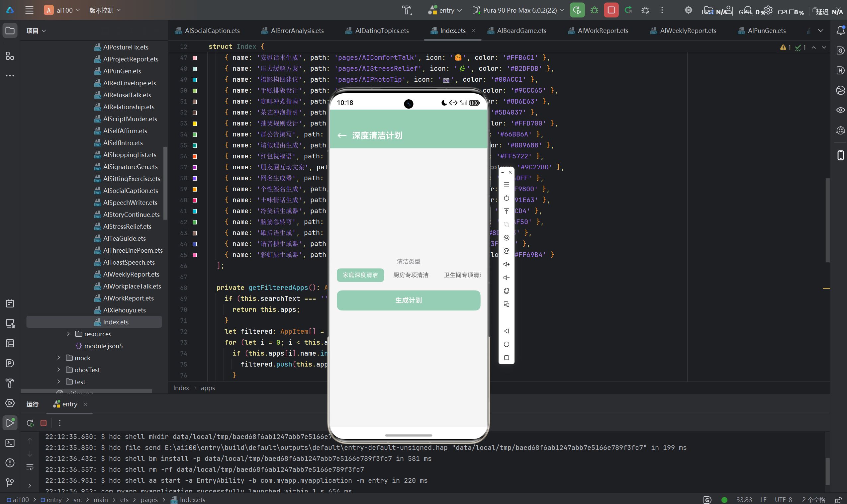Switch to AIDatingTopics.ets tab
847x504 pixels.
coord(377,31)
